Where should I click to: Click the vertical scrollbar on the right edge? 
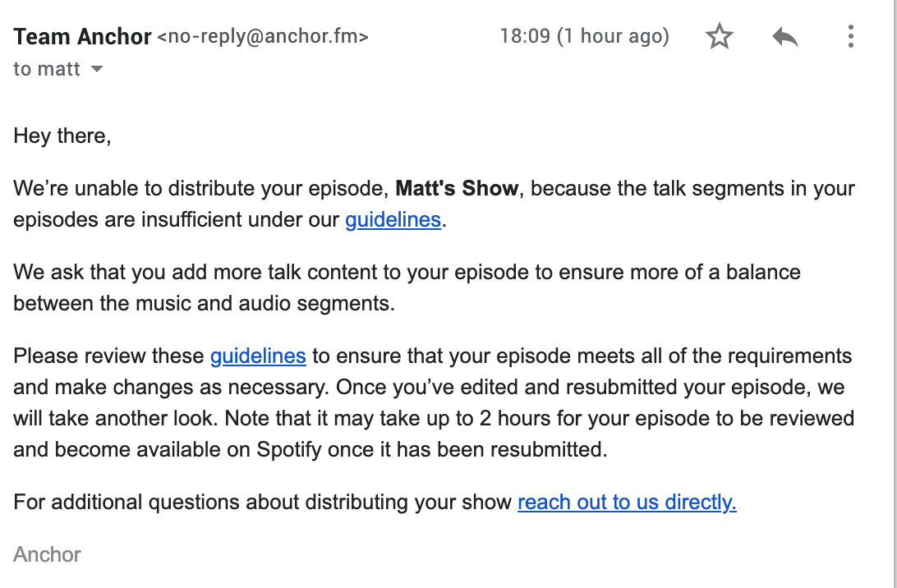point(894,294)
